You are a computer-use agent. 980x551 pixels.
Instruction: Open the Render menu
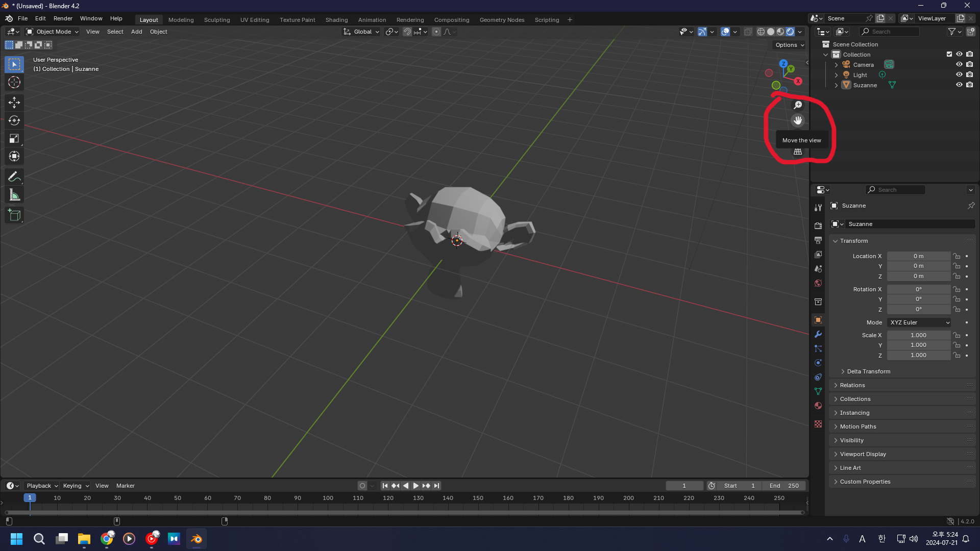point(63,18)
